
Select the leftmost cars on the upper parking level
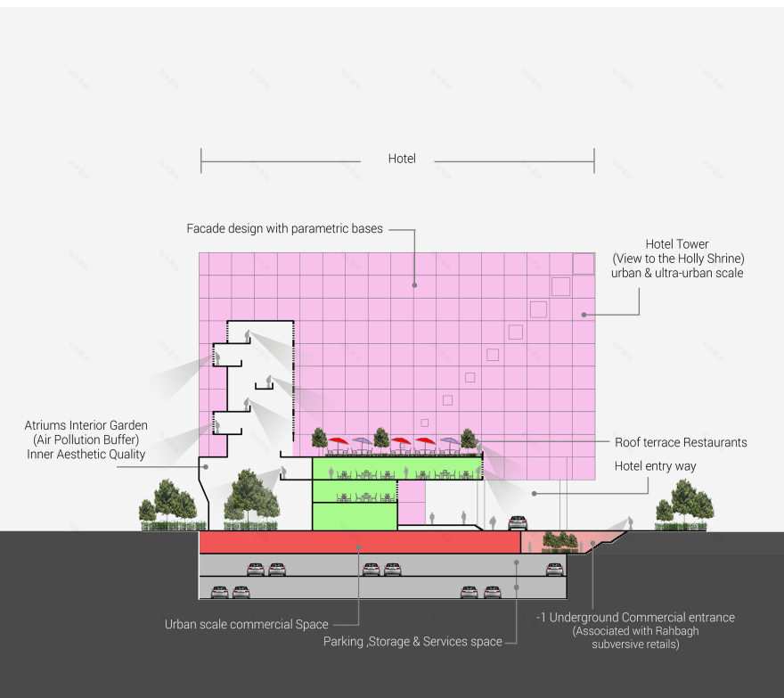(266, 569)
